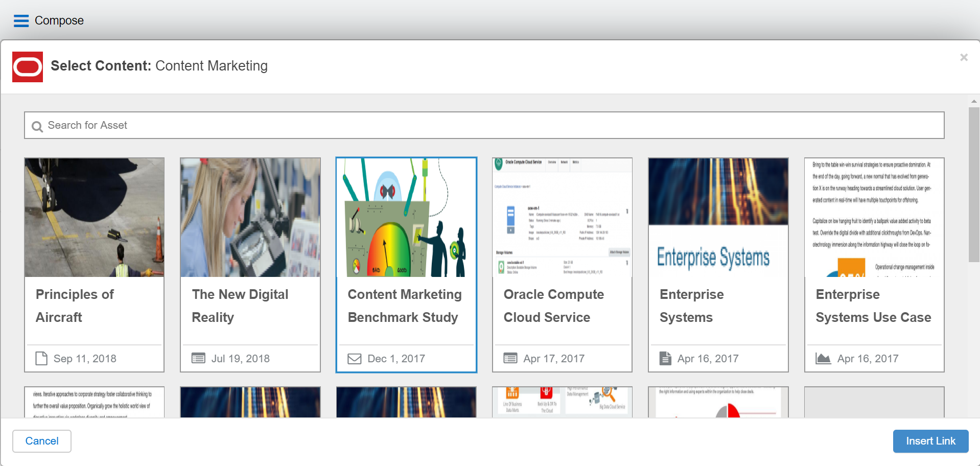Click chart icon on Enterprise Systems Use Case

click(823, 358)
